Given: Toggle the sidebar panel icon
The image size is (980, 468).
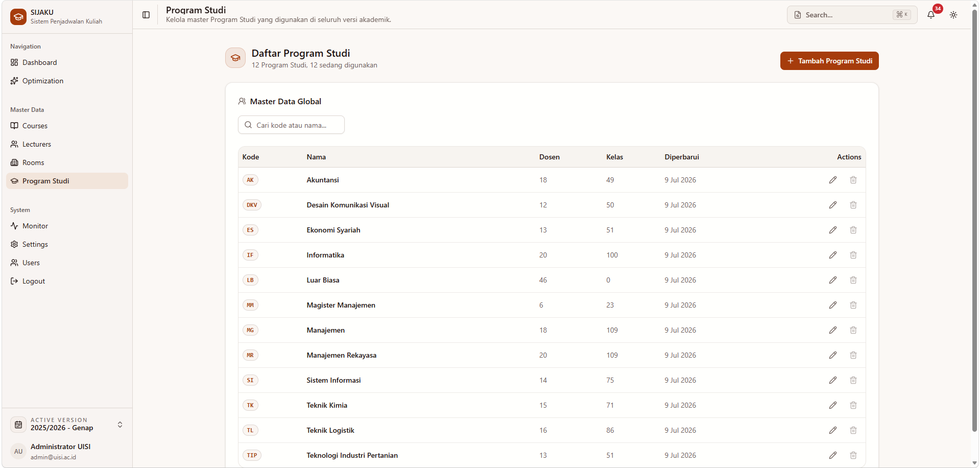Looking at the screenshot, I should pos(146,15).
